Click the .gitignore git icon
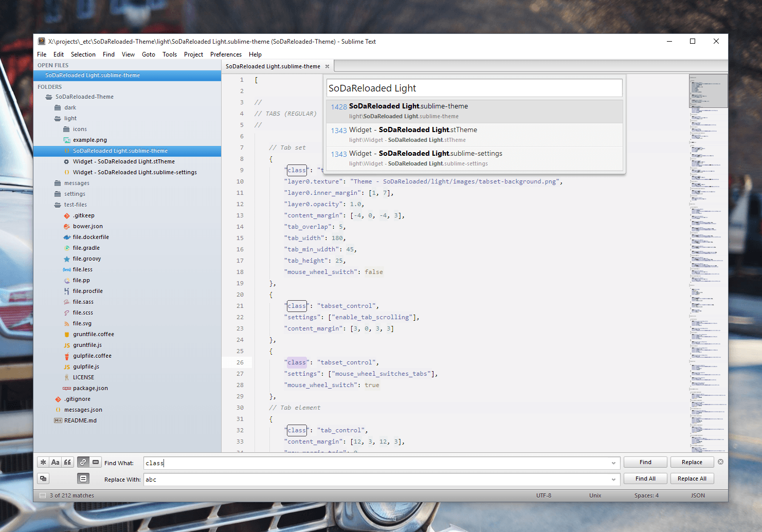Viewport: 762px width, 532px height. coord(58,399)
